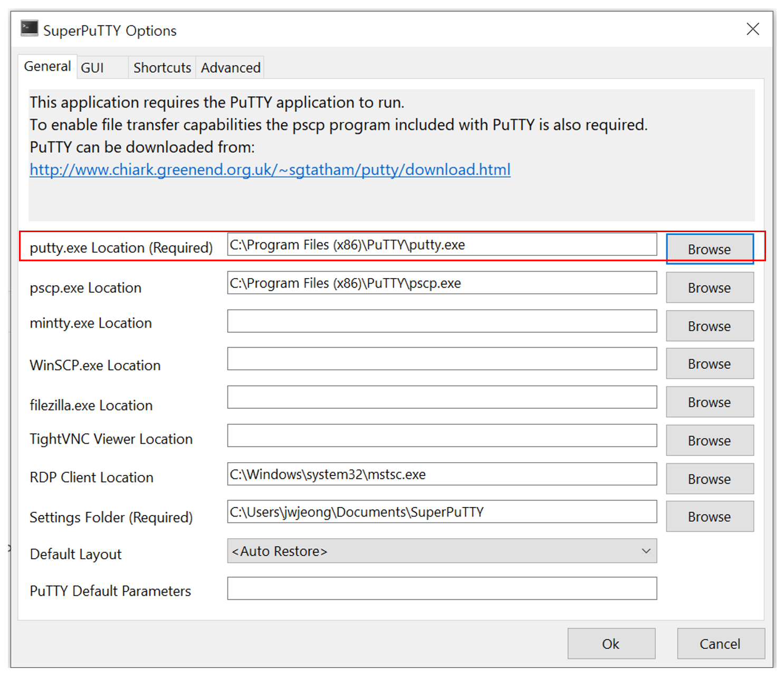The width and height of the screenshot is (784, 678).
Task: Browse for mintty.exe location
Action: click(x=710, y=326)
